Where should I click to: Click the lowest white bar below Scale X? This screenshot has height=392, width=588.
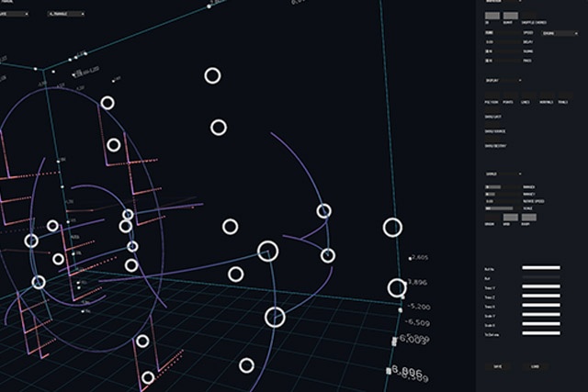(541, 333)
